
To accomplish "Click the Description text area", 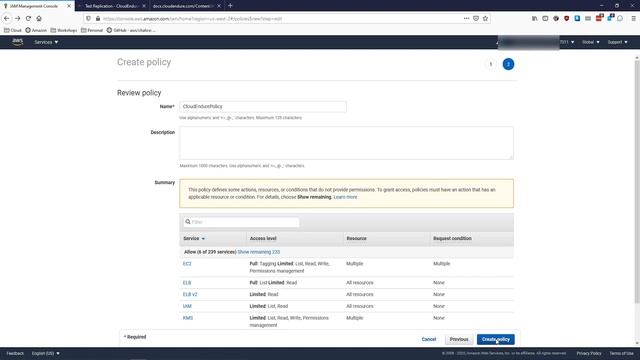I will click(347, 143).
